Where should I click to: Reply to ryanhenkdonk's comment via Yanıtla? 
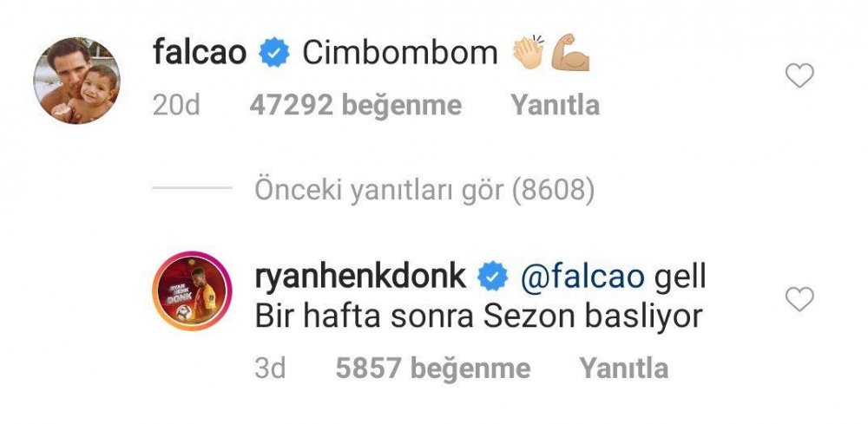(624, 369)
